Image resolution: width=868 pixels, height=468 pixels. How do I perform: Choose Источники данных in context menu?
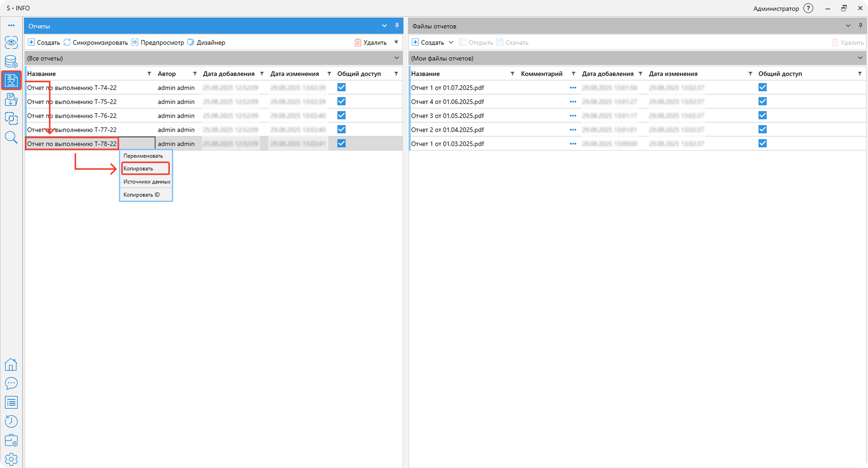[x=147, y=182]
